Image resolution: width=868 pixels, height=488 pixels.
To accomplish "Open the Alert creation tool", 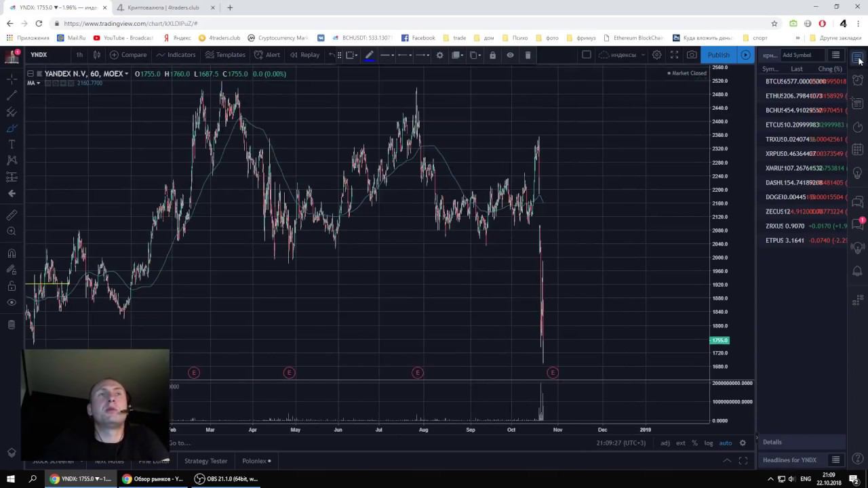I will (267, 55).
